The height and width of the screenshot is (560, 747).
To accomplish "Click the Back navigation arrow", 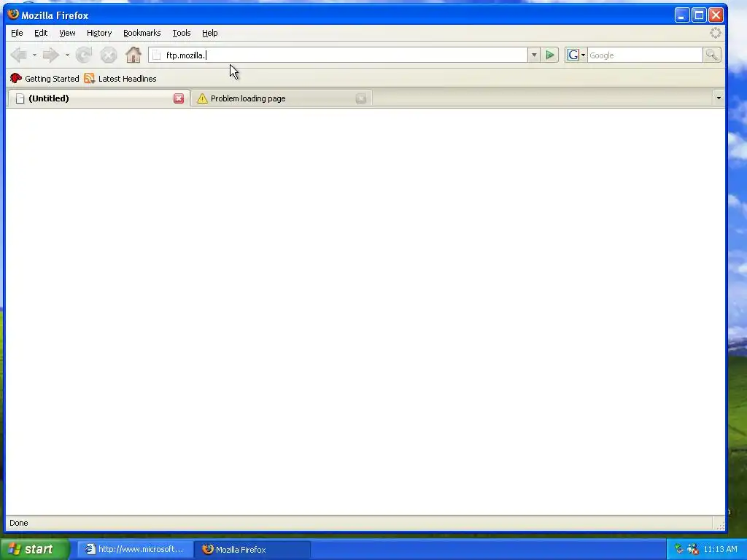I will click(x=19, y=55).
